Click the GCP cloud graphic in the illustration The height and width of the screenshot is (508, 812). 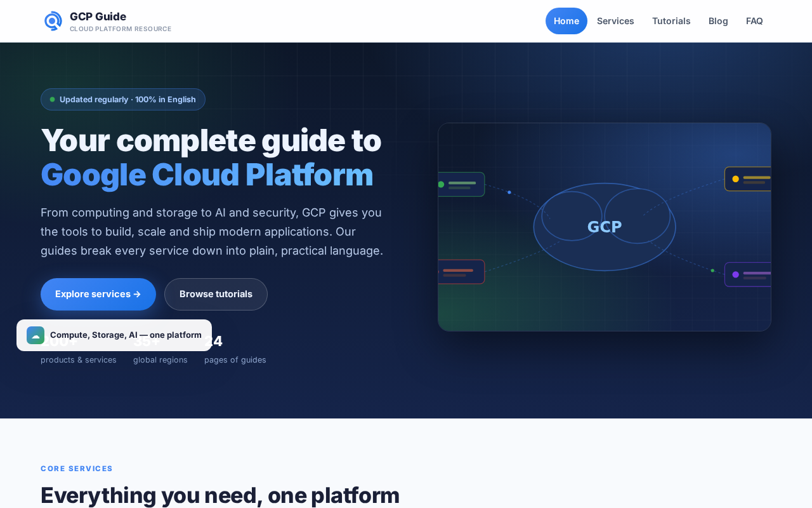click(605, 227)
